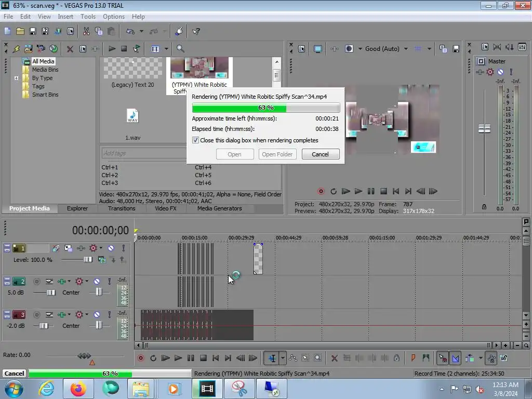
Task: Click the Cut scissors icon
Action: point(86,31)
